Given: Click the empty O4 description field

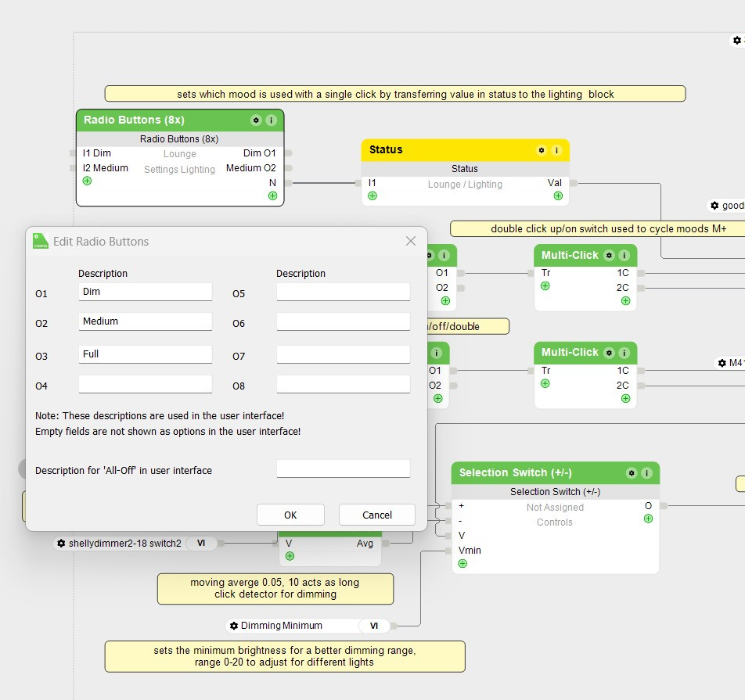Looking at the screenshot, I should tap(146, 384).
